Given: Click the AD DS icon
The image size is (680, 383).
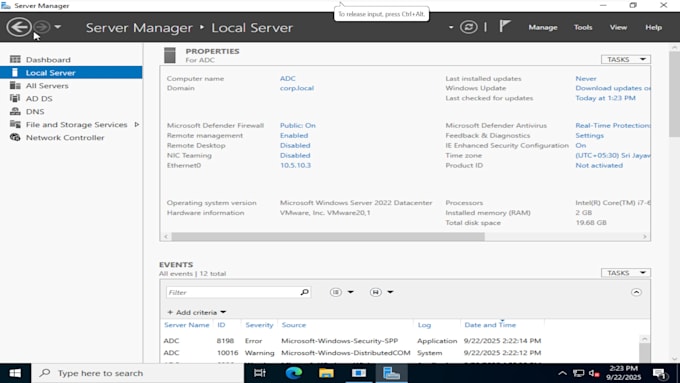Looking at the screenshot, I should coord(15,98).
